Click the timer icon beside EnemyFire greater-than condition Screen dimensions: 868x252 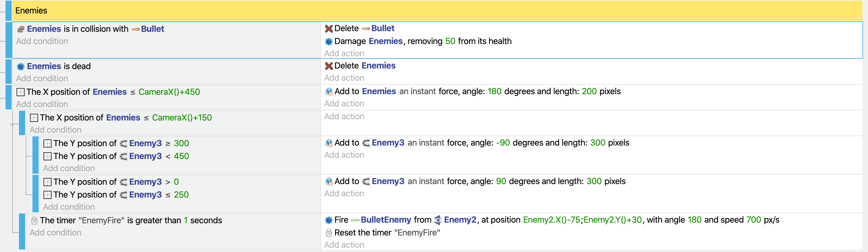[x=34, y=220]
